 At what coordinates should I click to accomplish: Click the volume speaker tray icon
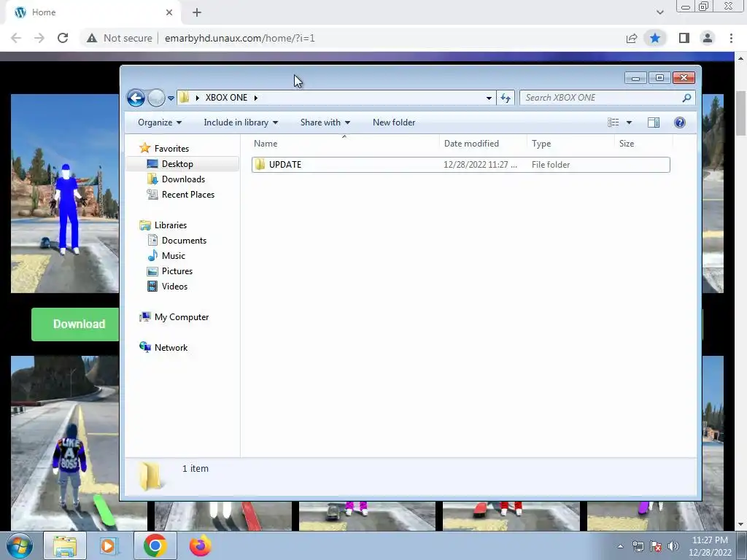click(x=673, y=546)
